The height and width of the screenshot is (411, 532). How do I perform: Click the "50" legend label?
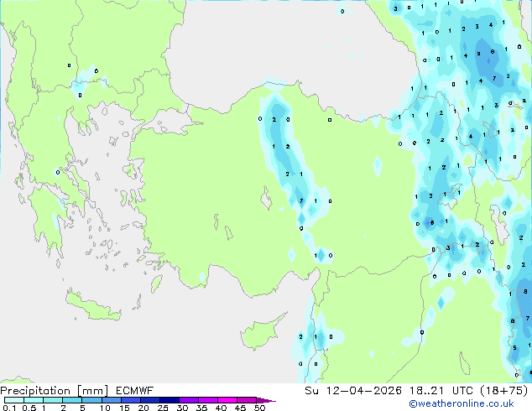point(260,408)
